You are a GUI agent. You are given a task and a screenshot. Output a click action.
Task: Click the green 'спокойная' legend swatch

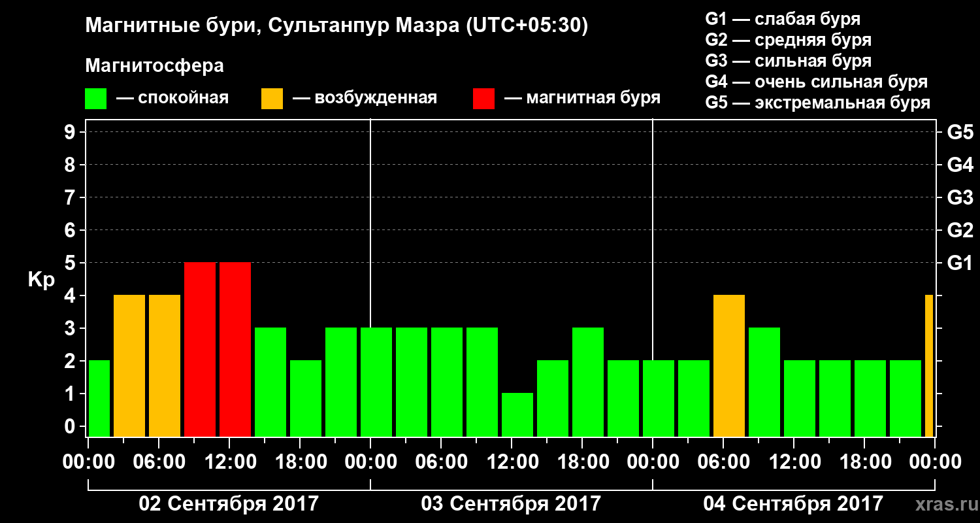tap(95, 99)
